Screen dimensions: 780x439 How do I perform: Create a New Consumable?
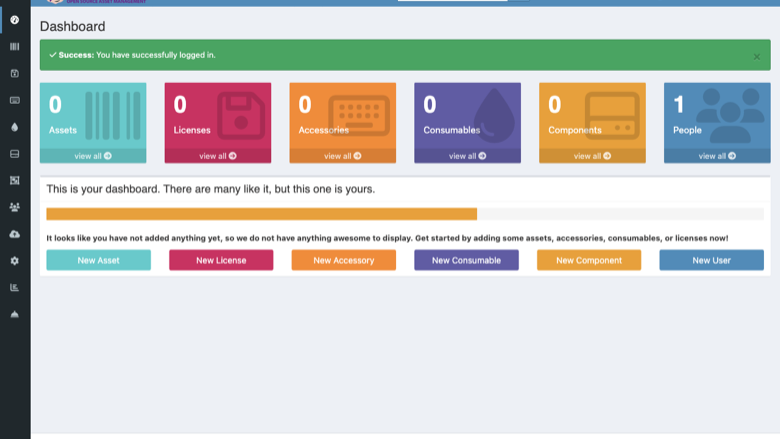pyautogui.click(x=466, y=260)
